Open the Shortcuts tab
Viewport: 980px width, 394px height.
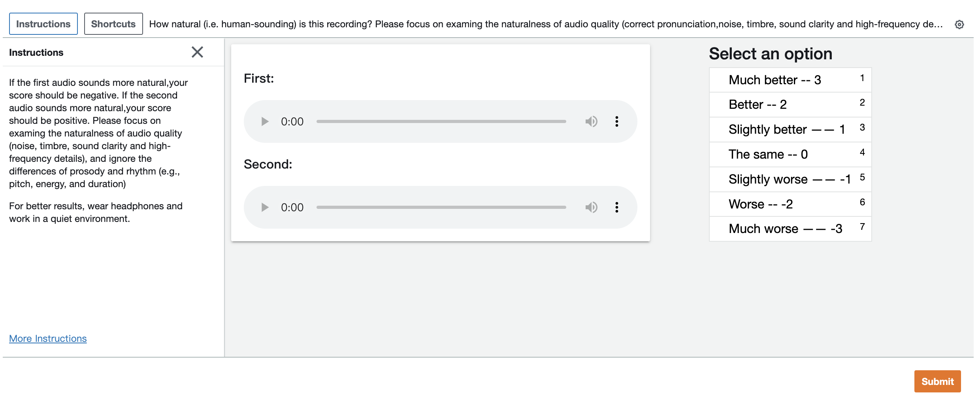coord(113,24)
